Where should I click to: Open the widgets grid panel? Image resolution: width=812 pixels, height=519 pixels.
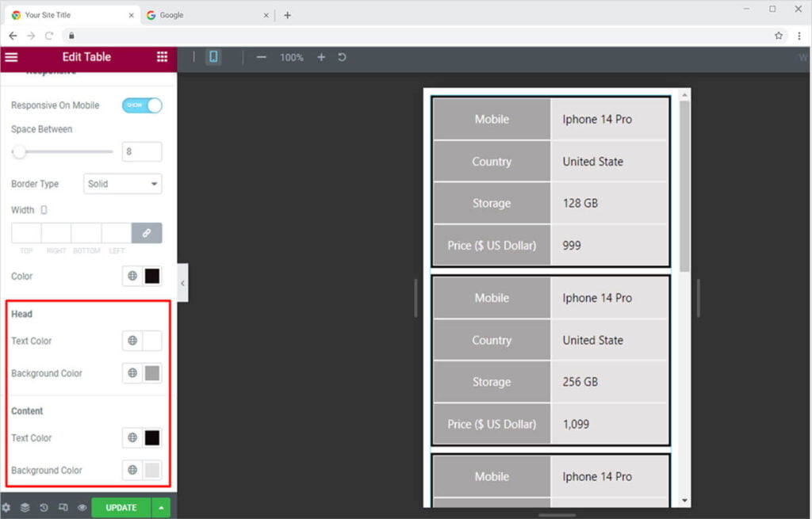162,57
